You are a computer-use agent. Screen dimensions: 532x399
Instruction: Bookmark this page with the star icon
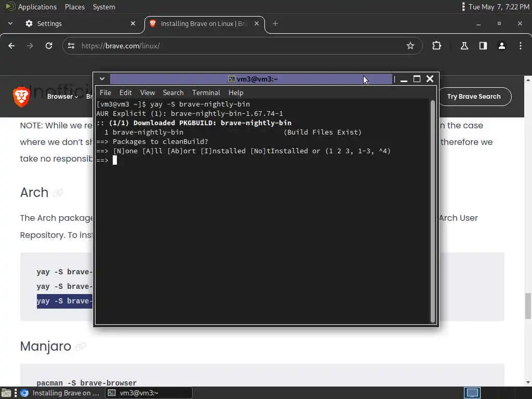point(410,46)
